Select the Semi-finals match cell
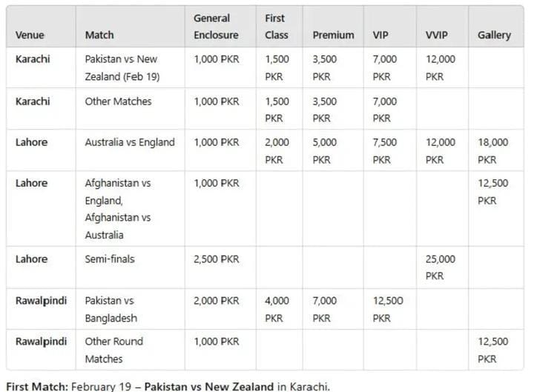Image resolution: width=534 pixels, height=392 pixels. (x=110, y=259)
